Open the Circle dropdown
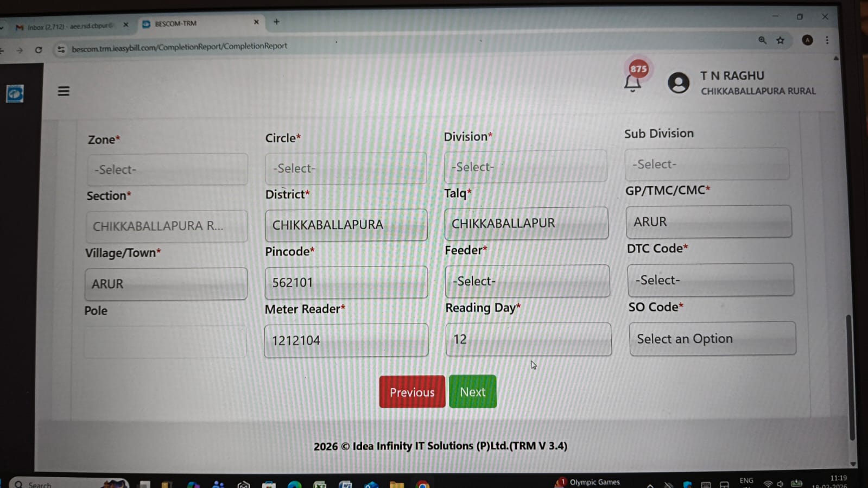This screenshot has width=868, height=488. (346, 168)
